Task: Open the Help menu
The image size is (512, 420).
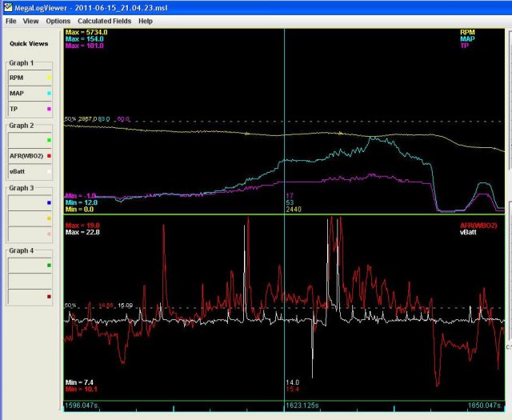Action: (145, 21)
